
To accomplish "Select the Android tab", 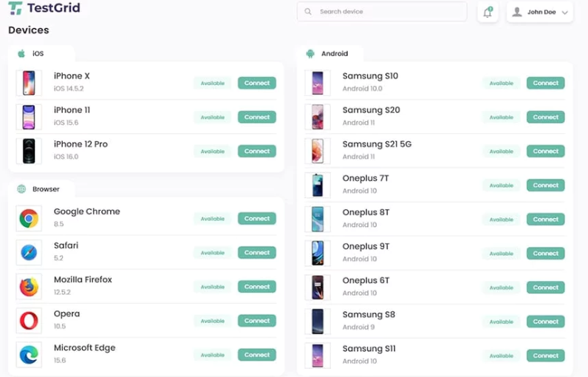I will coord(330,54).
